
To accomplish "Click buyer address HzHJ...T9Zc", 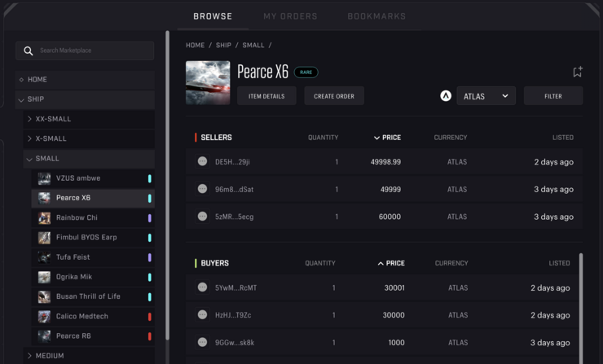I will pos(233,315).
